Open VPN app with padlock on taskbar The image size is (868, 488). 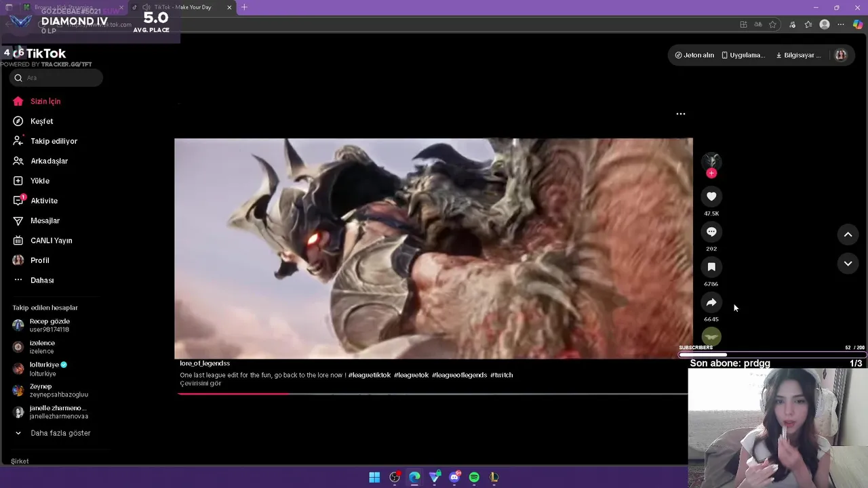tap(435, 477)
